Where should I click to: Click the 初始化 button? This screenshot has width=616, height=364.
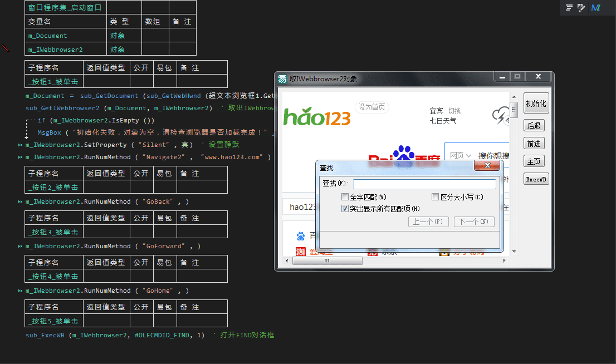click(535, 103)
